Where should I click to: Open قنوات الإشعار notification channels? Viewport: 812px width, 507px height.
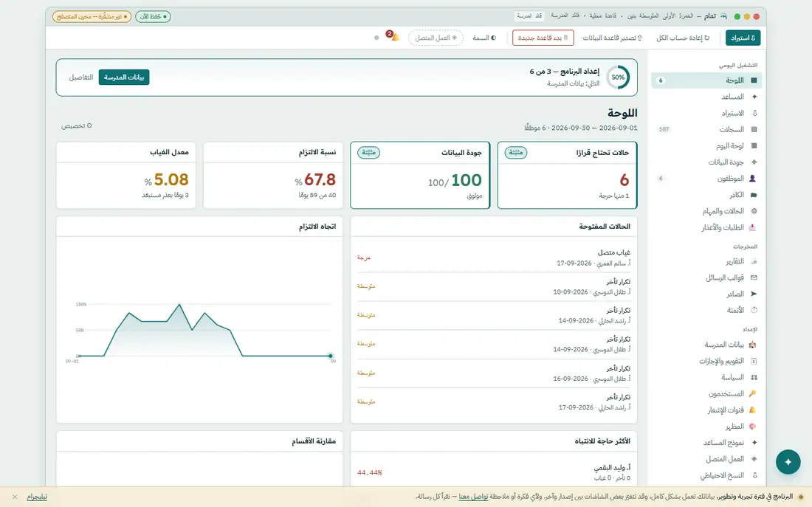pos(706,410)
